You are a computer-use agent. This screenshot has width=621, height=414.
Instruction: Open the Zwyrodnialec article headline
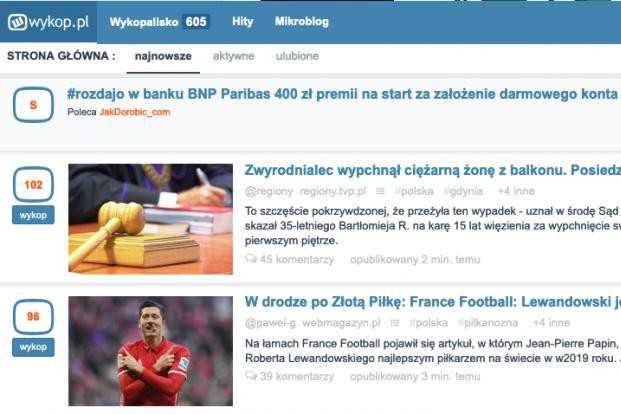[432, 170]
